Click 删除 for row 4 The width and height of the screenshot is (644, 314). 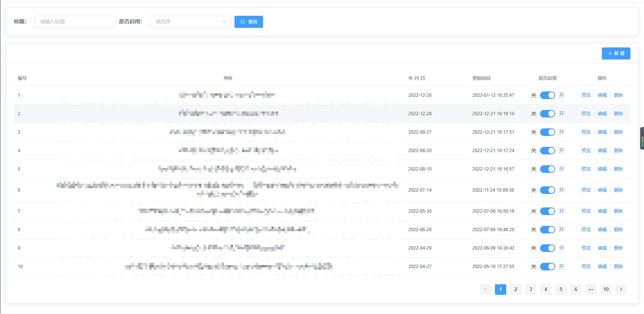(618, 151)
